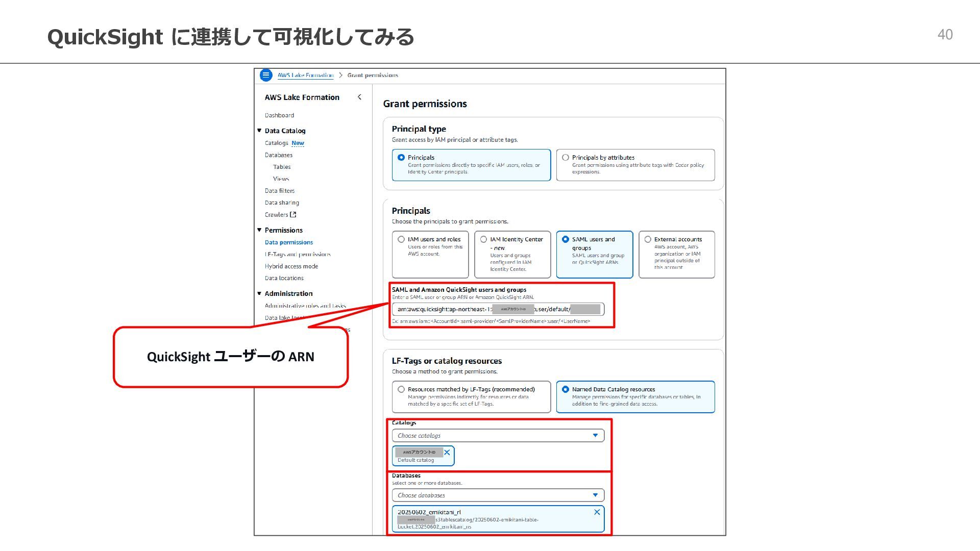The height and width of the screenshot is (551, 980).
Task: Open the Choose catalogs dropdown
Action: click(x=498, y=436)
